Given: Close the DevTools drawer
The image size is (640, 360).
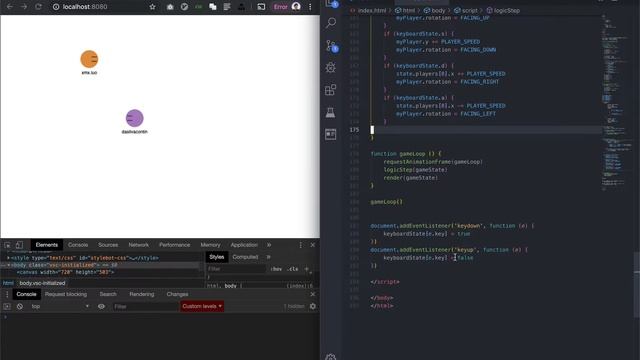Looking at the screenshot, I should coord(313,294).
